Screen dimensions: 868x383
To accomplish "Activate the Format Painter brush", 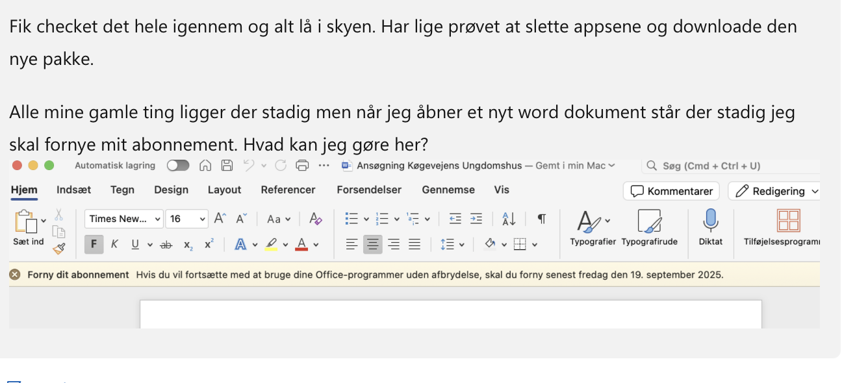I will click(58, 248).
